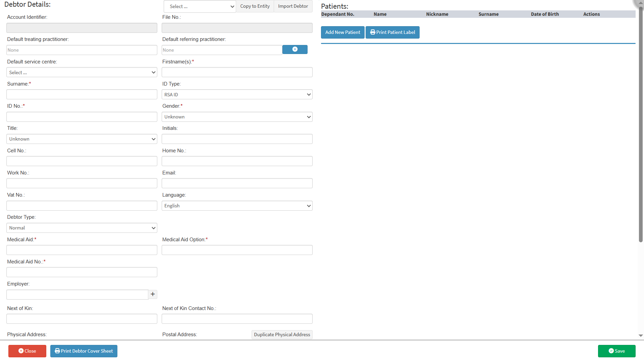Click the printer icon on Print Debtor Cover Sheet
The width and height of the screenshot is (644, 359).
(x=58, y=351)
